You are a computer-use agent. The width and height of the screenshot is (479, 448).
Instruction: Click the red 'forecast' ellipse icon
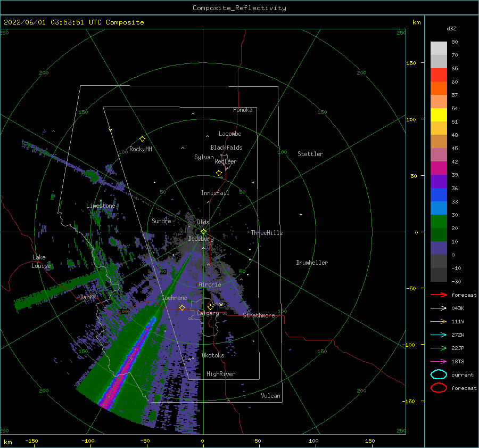pos(439,388)
